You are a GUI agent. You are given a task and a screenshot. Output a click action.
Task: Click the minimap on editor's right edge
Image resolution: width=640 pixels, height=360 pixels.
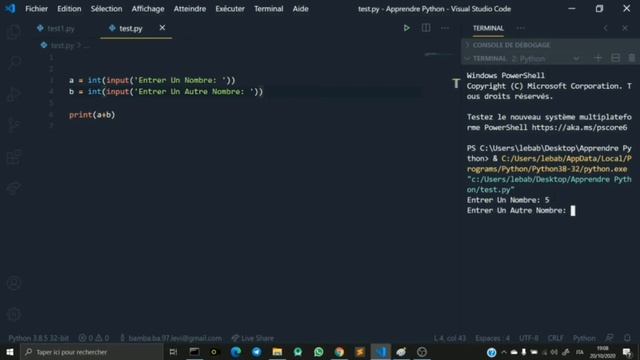(439, 54)
